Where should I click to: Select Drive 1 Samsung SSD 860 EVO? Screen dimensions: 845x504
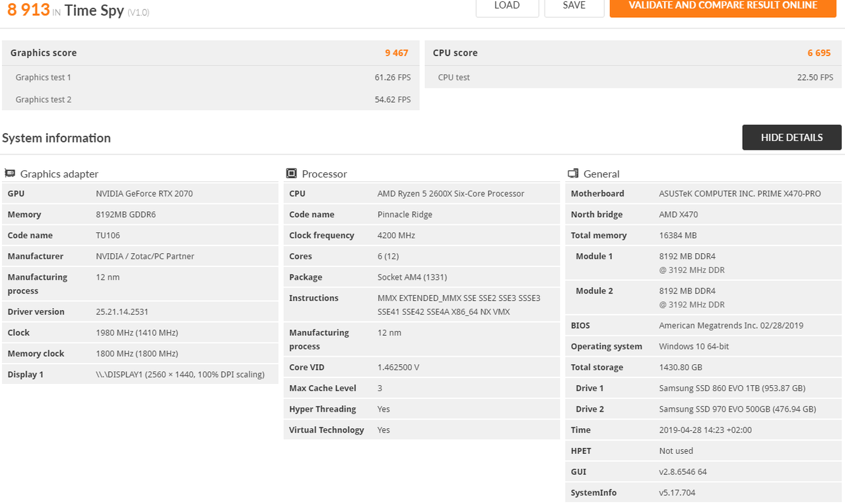(732, 388)
